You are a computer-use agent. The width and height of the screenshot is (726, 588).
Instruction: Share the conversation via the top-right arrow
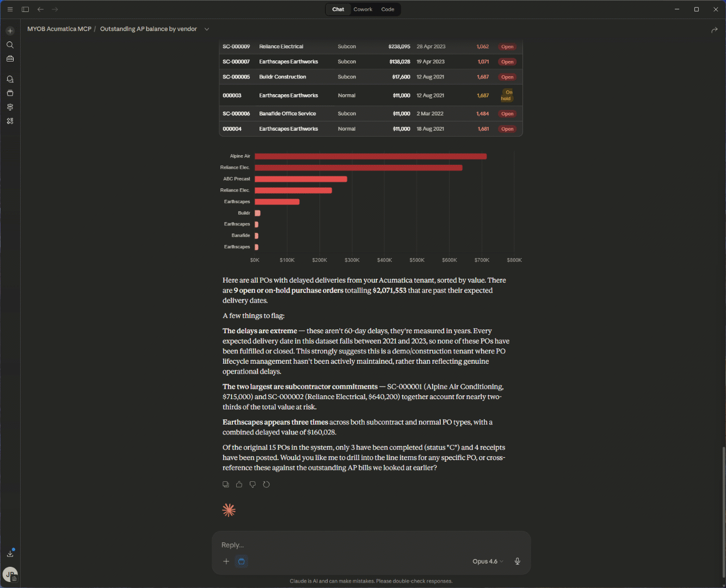pos(715,30)
